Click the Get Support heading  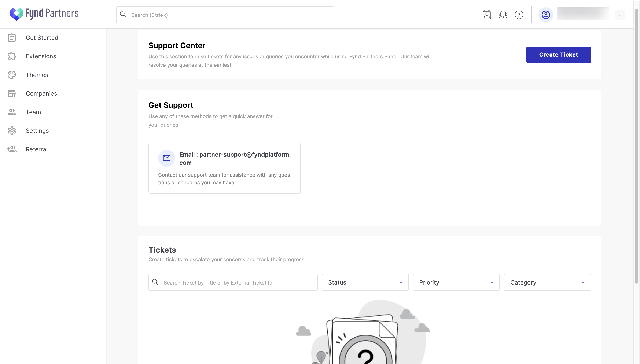(x=171, y=105)
